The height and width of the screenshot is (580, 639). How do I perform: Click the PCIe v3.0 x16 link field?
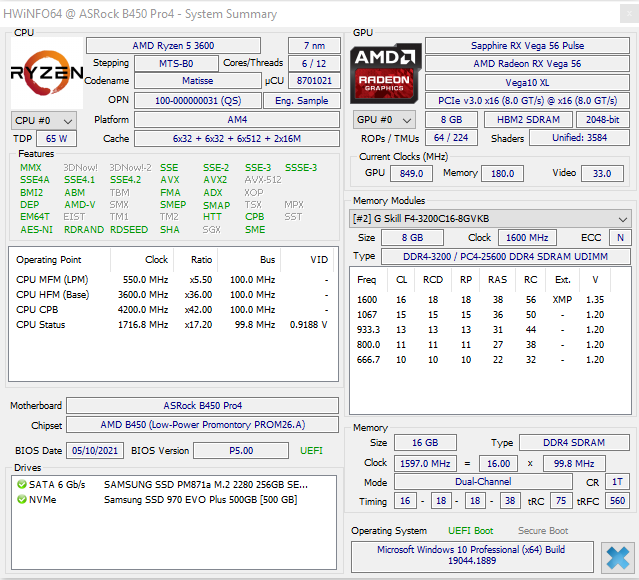pyautogui.click(x=527, y=100)
